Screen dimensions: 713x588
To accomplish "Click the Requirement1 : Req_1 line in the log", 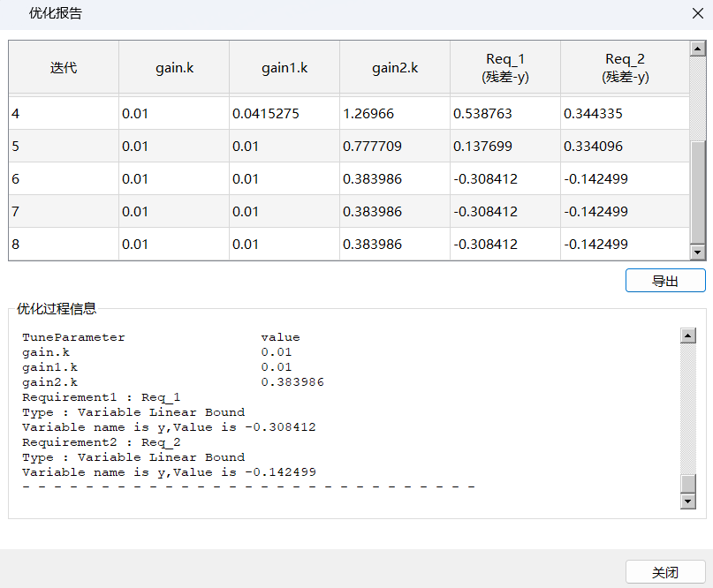I will coord(102,397).
